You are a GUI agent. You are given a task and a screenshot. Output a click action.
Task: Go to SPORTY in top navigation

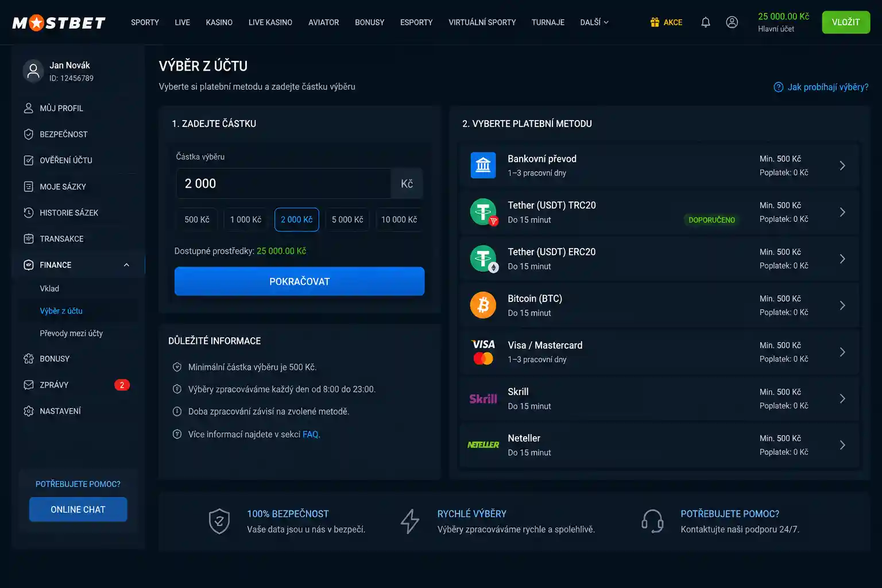click(x=145, y=22)
